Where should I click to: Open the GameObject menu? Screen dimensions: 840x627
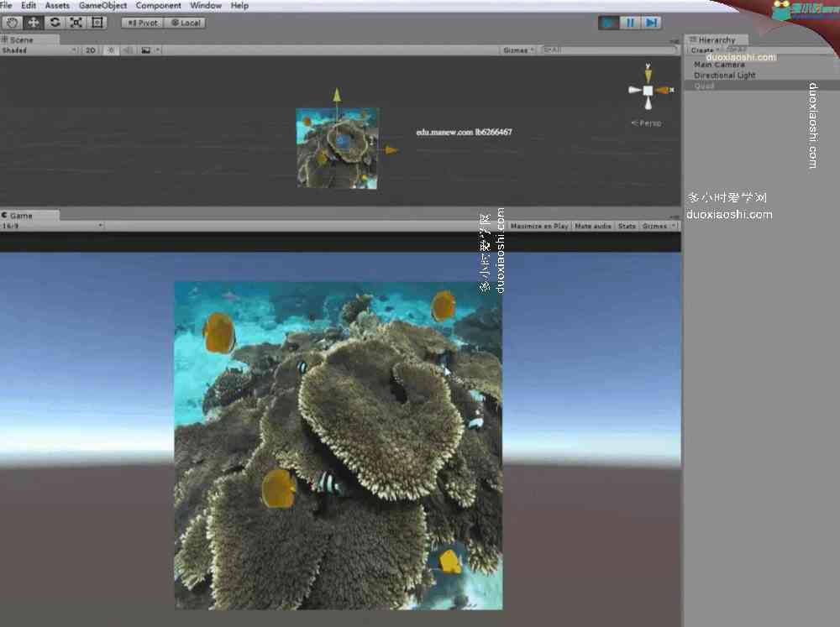(x=102, y=5)
